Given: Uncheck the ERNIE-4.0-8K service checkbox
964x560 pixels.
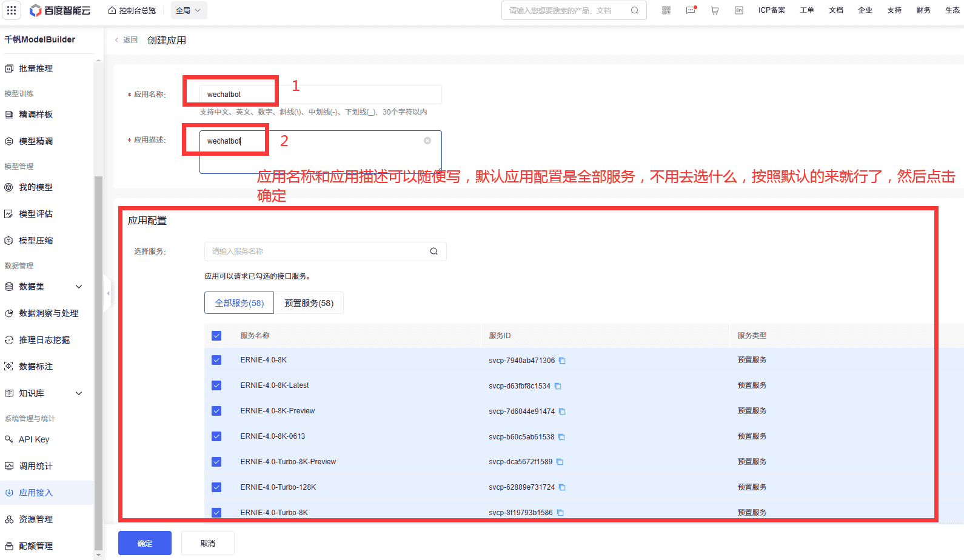Looking at the screenshot, I should (216, 360).
